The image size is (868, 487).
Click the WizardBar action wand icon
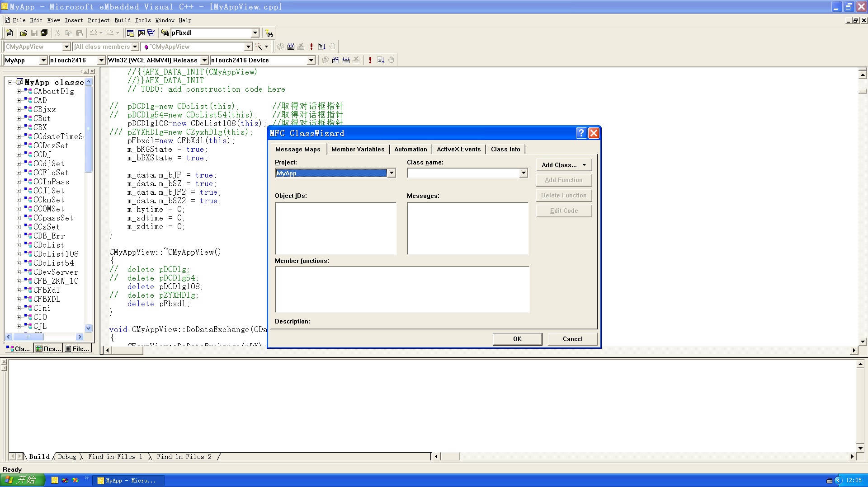click(259, 47)
